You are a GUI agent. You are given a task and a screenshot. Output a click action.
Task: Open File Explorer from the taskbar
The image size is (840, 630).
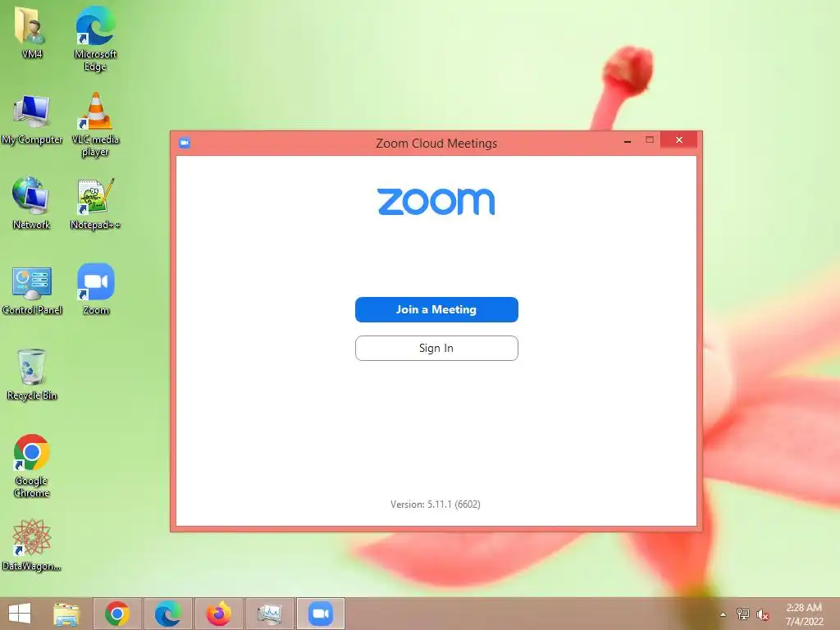(66, 614)
